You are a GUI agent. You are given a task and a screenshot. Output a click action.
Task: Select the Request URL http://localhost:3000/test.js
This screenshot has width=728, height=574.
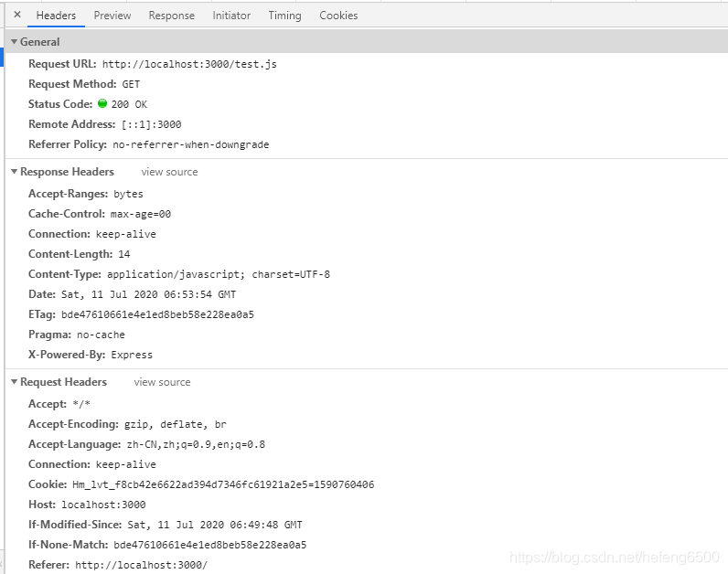189,64
